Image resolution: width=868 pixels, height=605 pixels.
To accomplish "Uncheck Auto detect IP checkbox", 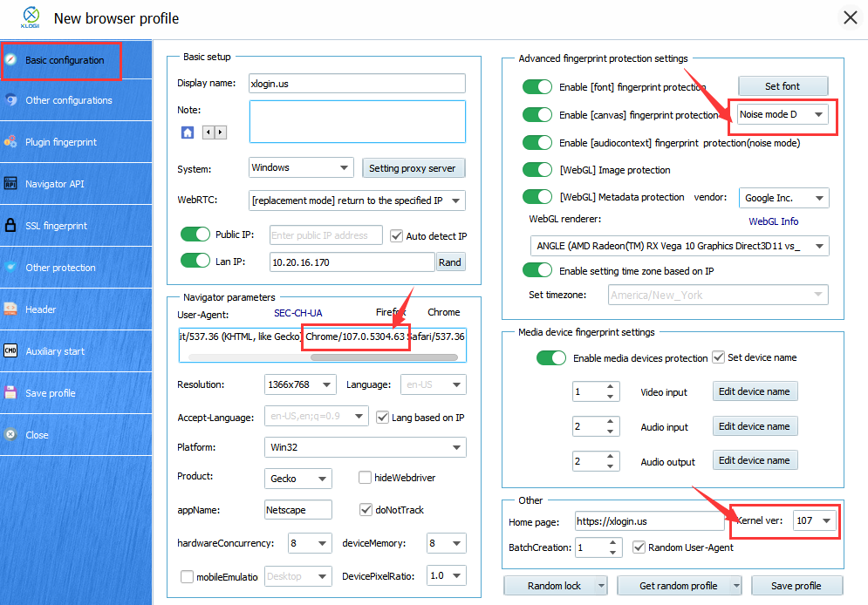I will click(396, 235).
